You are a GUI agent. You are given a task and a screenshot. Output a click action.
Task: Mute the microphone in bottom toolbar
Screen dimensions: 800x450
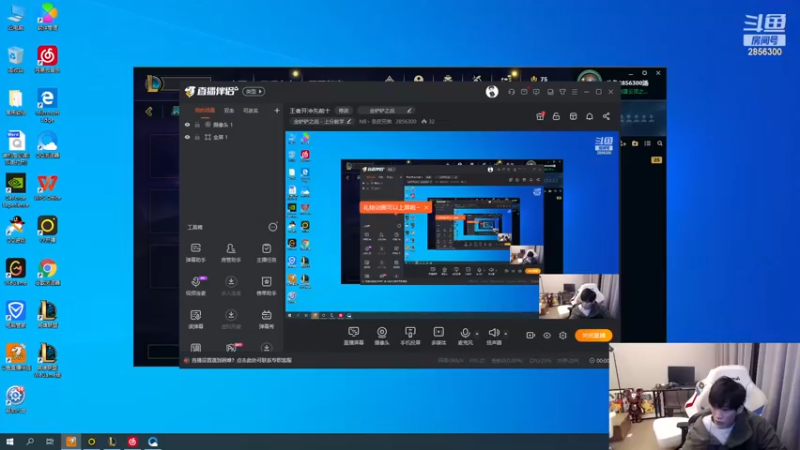pos(465,336)
